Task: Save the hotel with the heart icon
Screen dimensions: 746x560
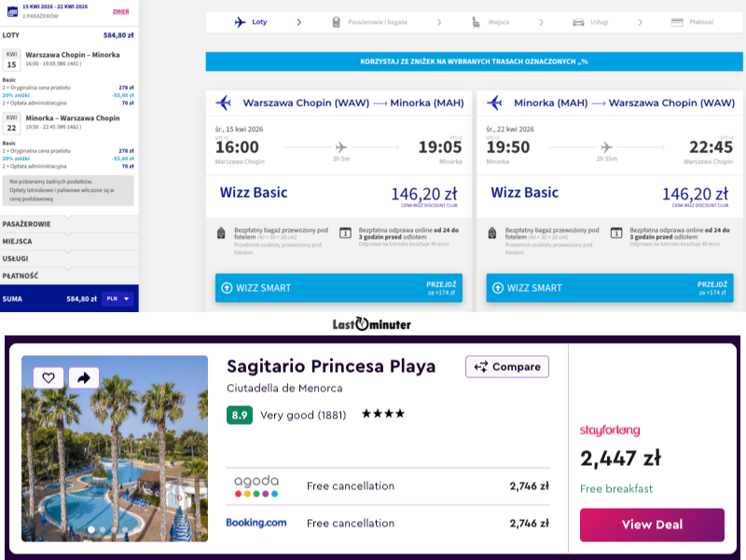Action: pyautogui.click(x=48, y=377)
